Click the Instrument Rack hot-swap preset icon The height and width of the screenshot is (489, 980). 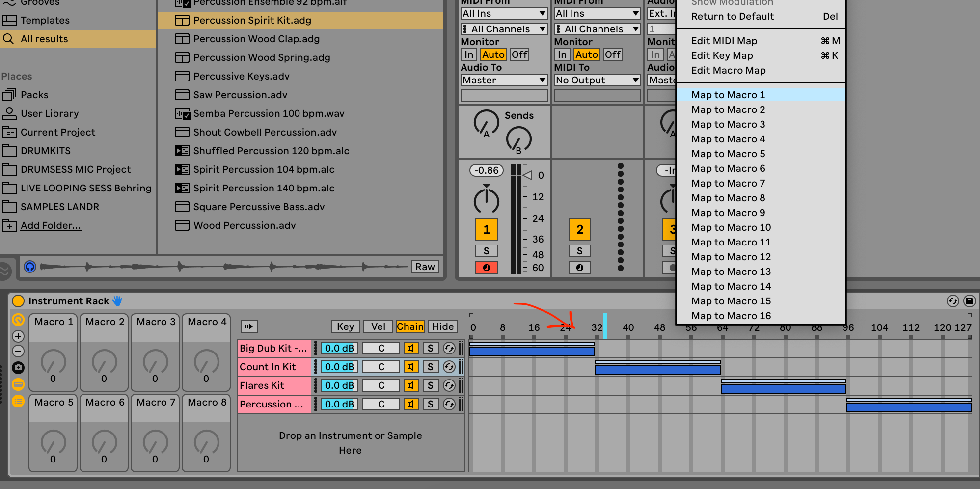click(x=953, y=301)
